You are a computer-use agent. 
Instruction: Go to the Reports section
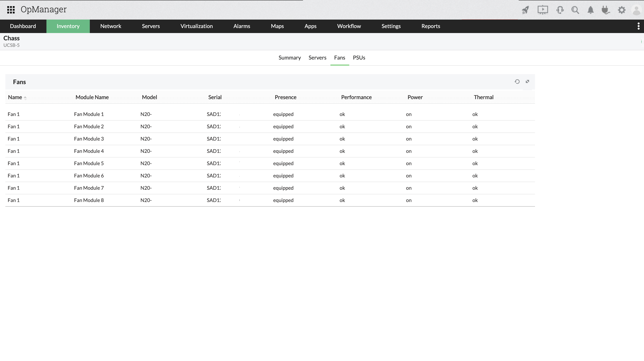[x=430, y=26]
